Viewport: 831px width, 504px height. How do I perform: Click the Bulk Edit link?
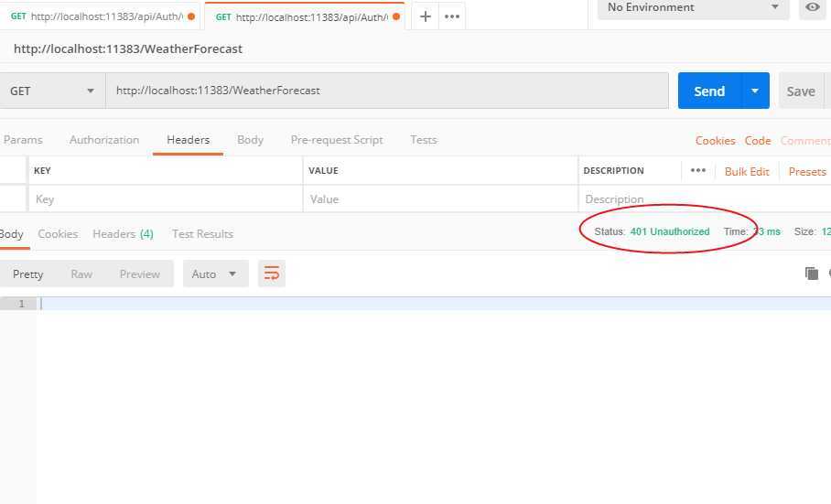747,172
